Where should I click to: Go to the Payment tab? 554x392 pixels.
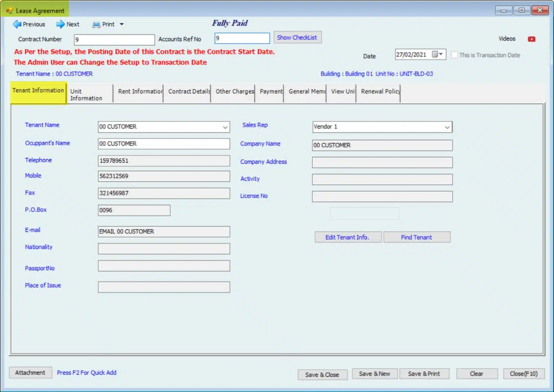point(271,92)
